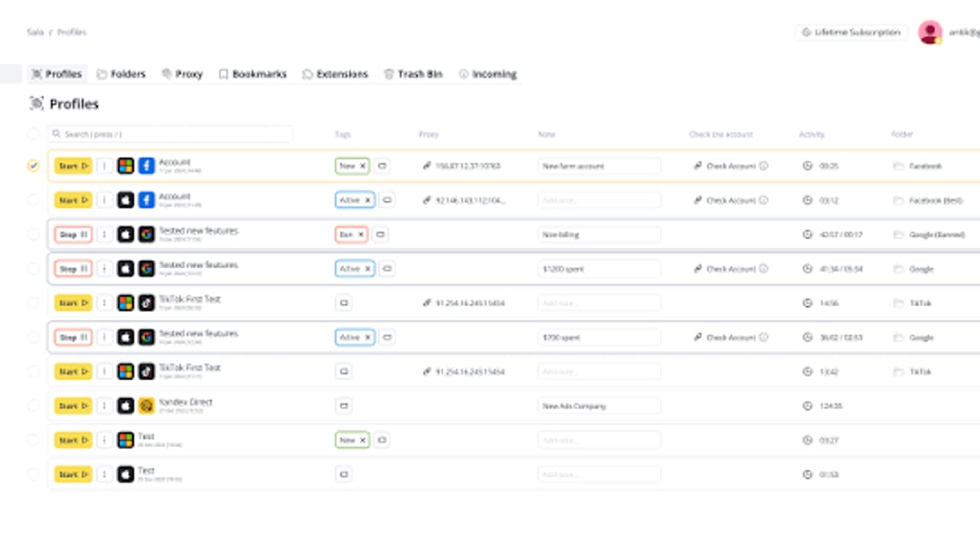Select checkbox for Account row with 03:12 activity

coord(33,200)
